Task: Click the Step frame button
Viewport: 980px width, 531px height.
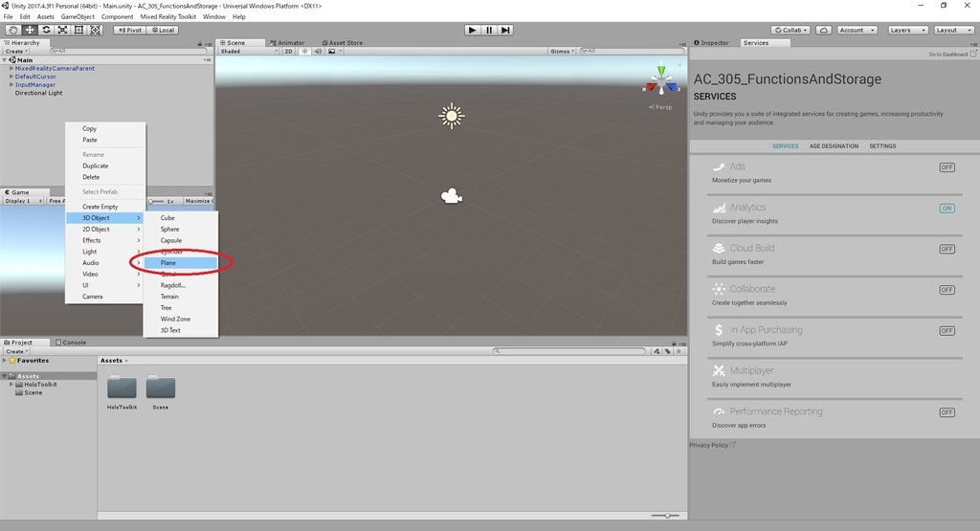Action: [x=505, y=30]
